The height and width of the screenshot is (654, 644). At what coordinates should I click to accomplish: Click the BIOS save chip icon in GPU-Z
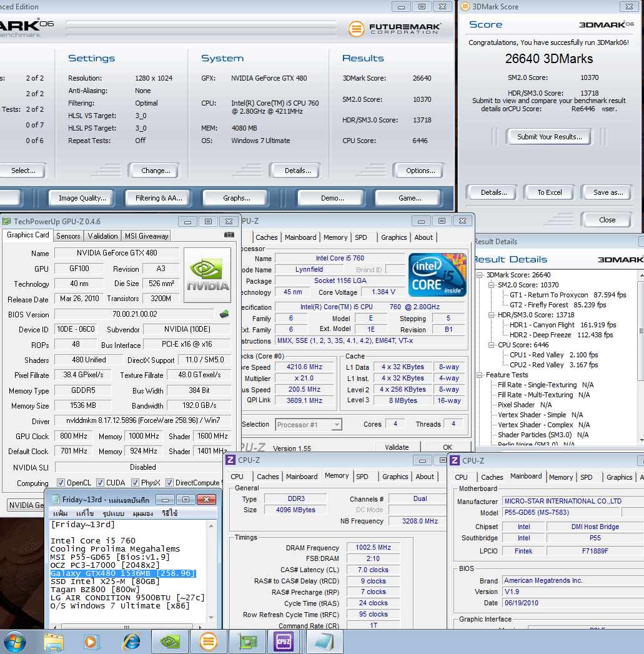224,314
